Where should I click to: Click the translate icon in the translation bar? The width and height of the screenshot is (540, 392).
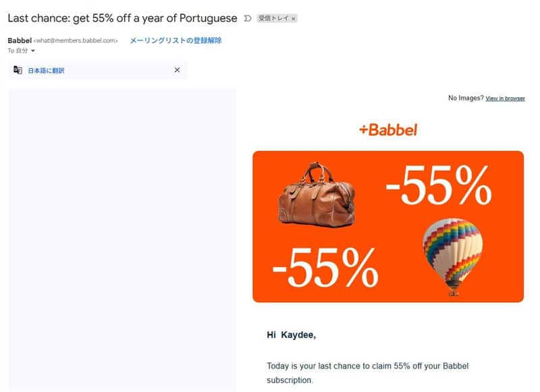click(18, 70)
